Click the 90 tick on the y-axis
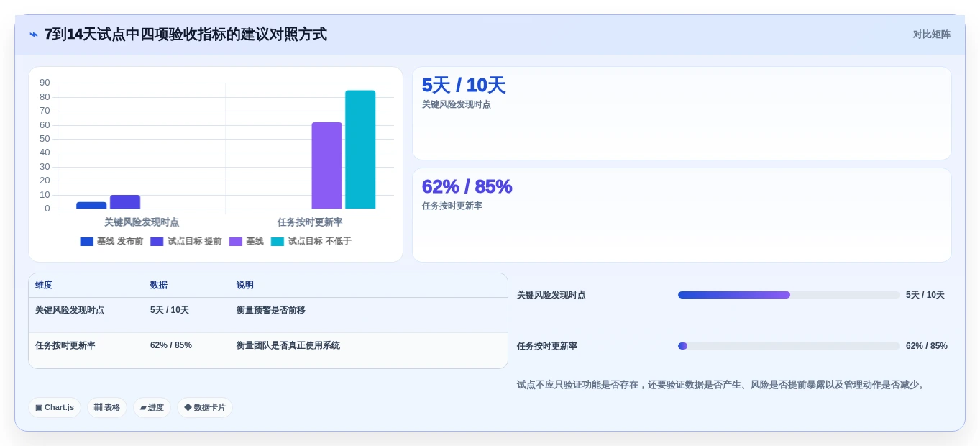 tap(45, 83)
